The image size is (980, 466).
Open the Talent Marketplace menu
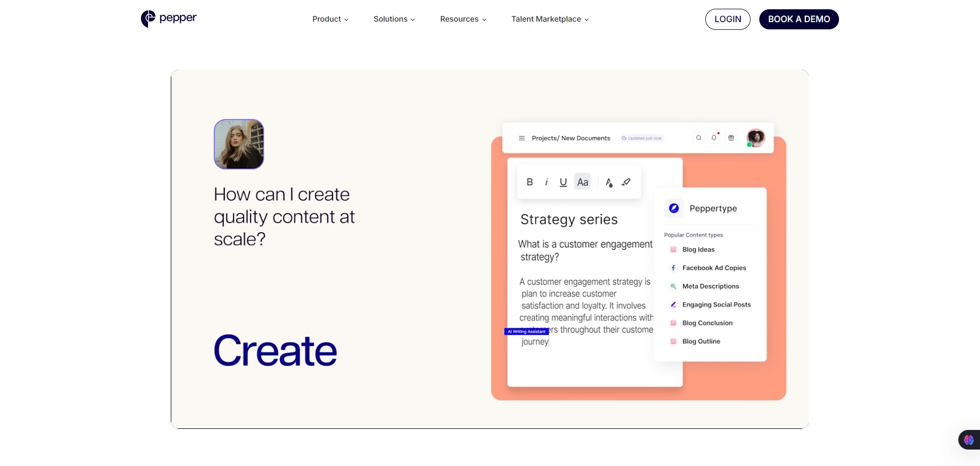pos(549,19)
